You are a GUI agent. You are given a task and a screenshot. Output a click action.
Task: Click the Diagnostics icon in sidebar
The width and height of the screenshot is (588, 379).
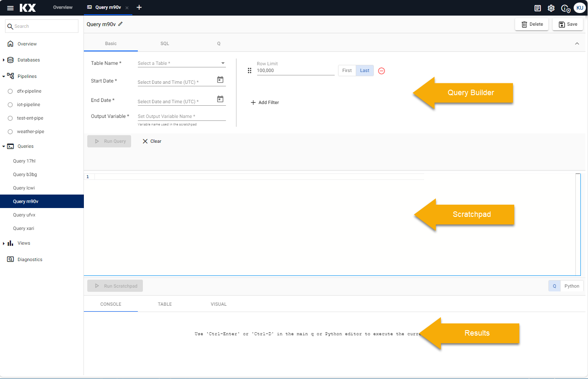(11, 259)
